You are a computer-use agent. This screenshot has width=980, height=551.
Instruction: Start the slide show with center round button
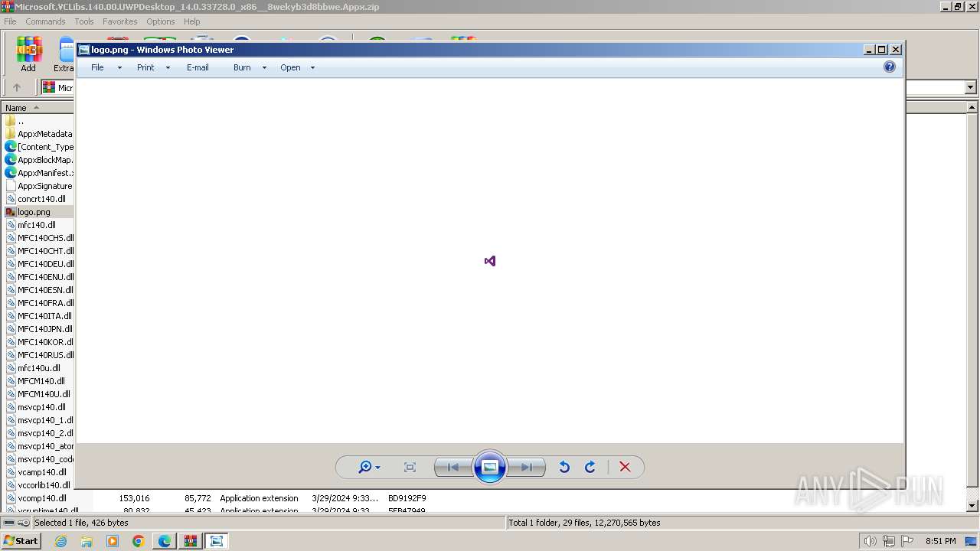(490, 467)
